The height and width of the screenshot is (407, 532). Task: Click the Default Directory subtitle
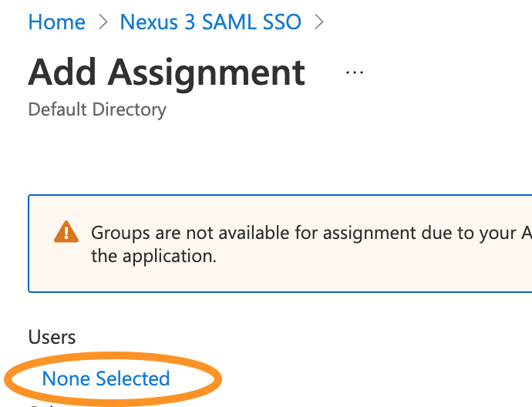[x=97, y=109]
